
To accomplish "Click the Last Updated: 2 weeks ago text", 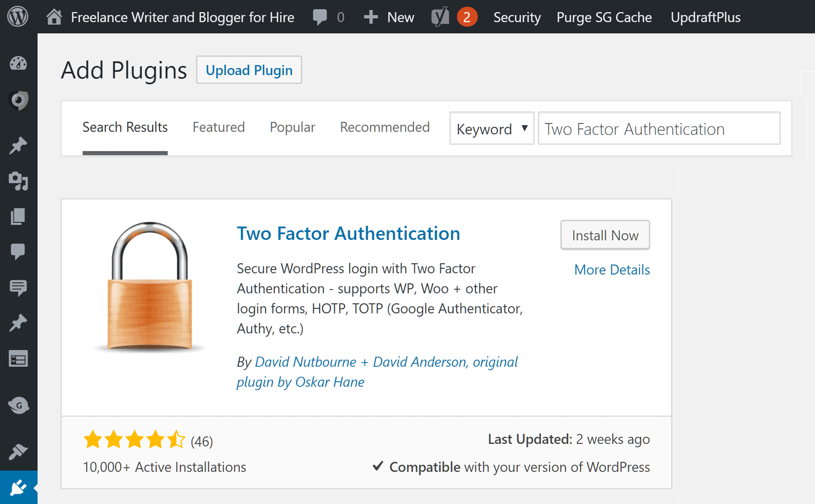I will pyautogui.click(x=569, y=439).
